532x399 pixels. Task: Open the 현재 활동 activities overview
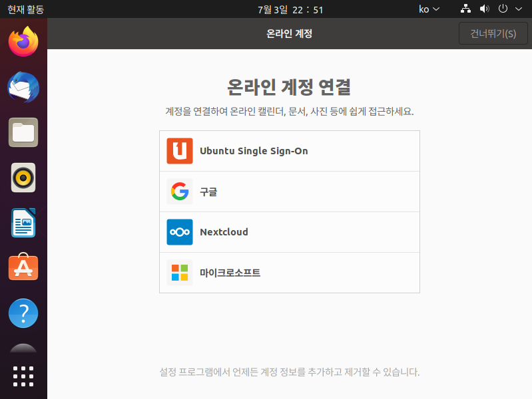pyautogui.click(x=26, y=9)
